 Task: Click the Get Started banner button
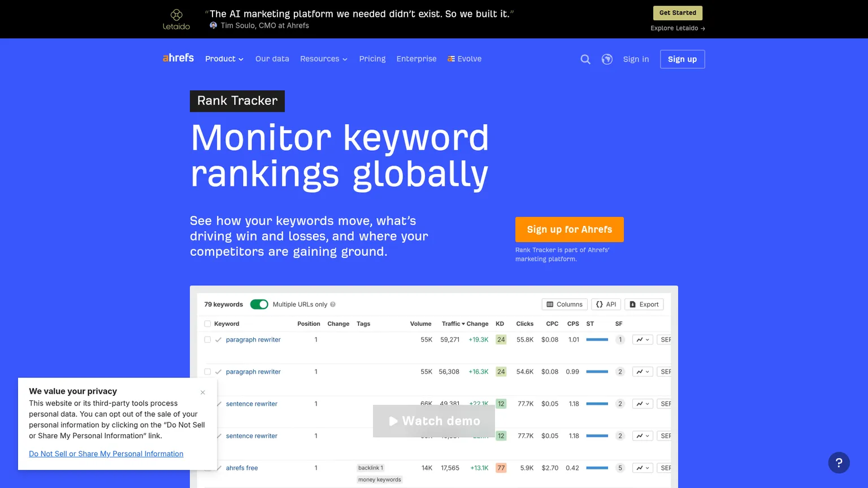click(x=678, y=13)
